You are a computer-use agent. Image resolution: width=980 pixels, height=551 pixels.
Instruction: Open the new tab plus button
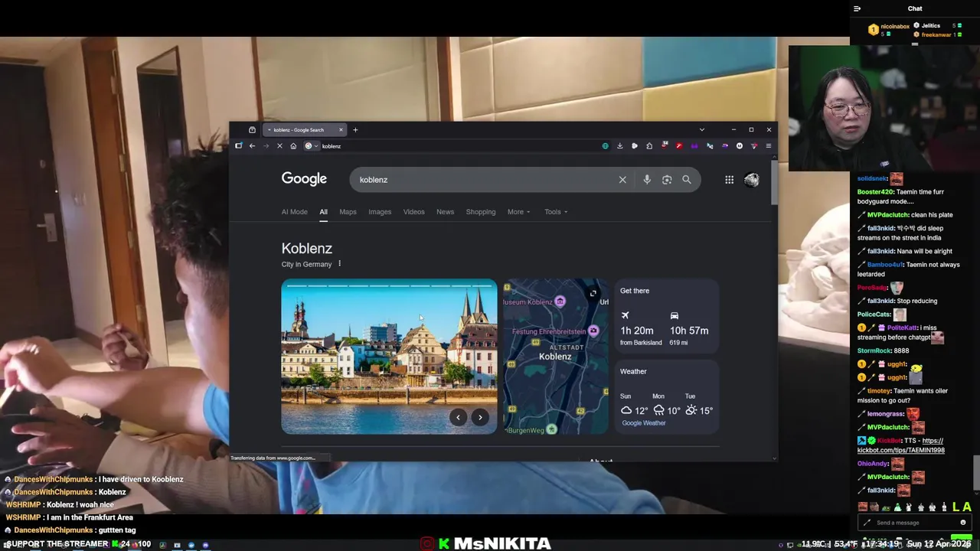[355, 130]
